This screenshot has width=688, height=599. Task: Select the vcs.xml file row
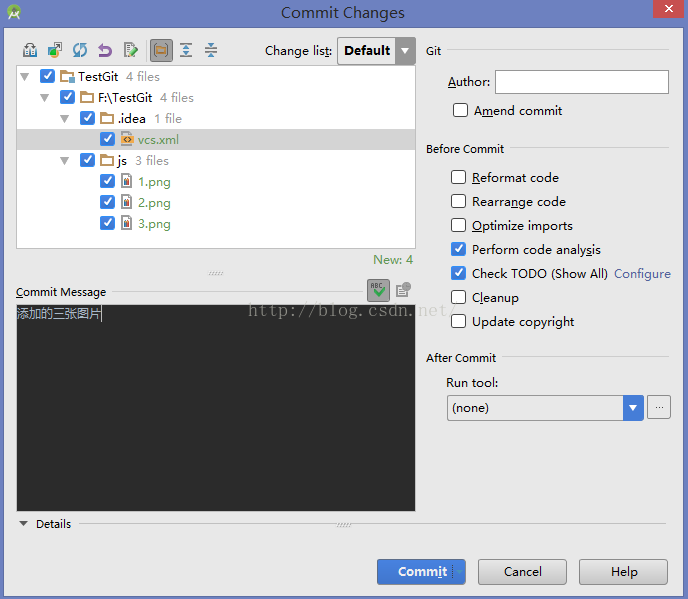pyautogui.click(x=216, y=139)
